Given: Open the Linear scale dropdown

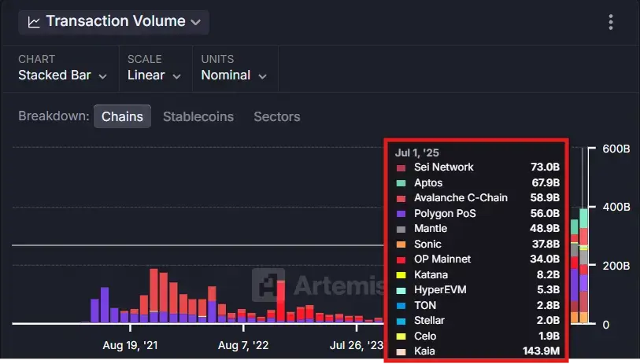Looking at the screenshot, I should pyautogui.click(x=154, y=75).
